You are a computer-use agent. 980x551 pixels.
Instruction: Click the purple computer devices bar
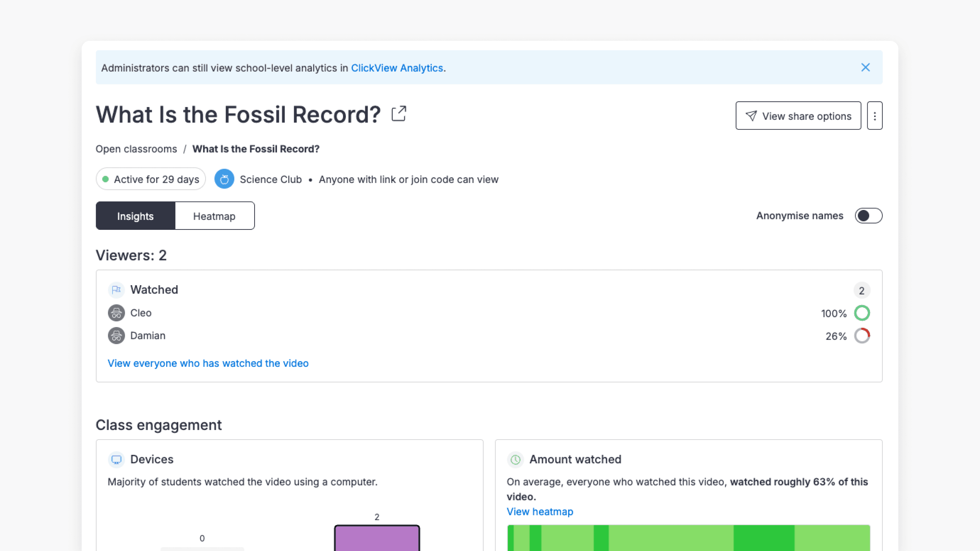[x=377, y=538]
